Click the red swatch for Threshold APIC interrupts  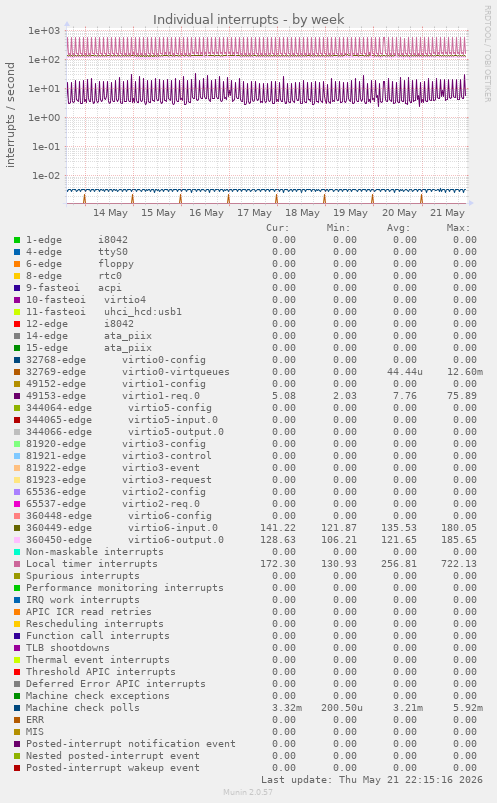[x=17, y=672]
